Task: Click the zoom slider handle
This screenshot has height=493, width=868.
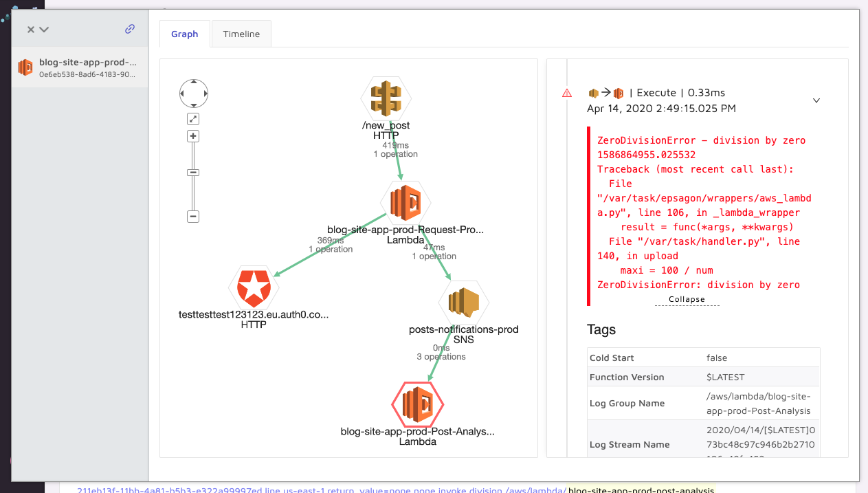Action: [x=193, y=173]
